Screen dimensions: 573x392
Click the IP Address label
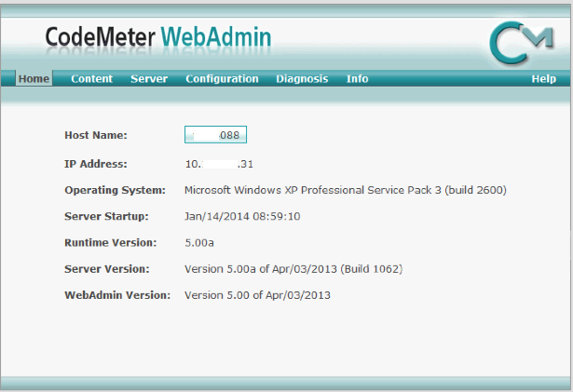point(95,164)
